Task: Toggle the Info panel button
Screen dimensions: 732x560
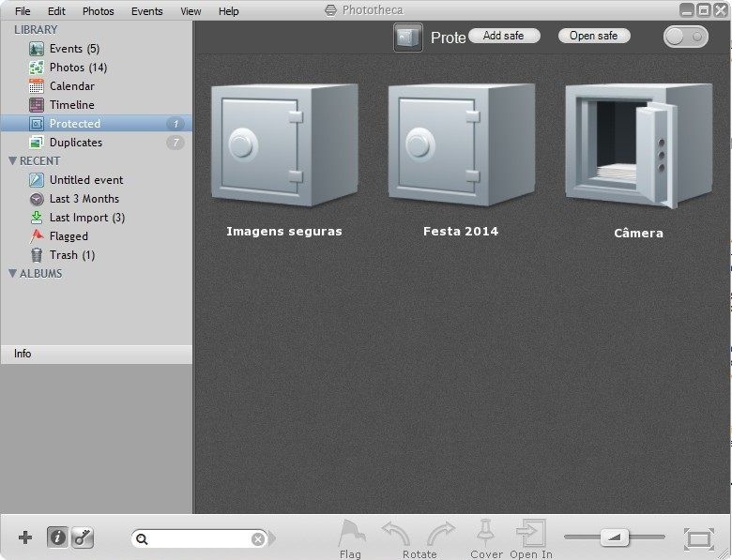Action: coord(57,537)
